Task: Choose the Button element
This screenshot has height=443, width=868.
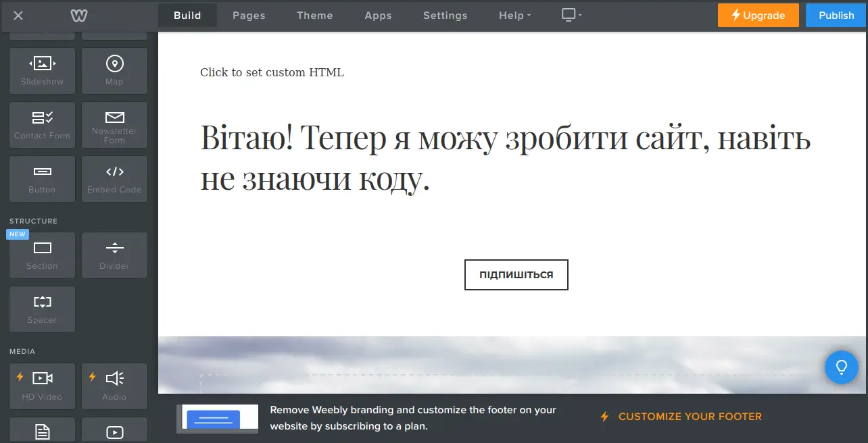Action: [x=42, y=179]
